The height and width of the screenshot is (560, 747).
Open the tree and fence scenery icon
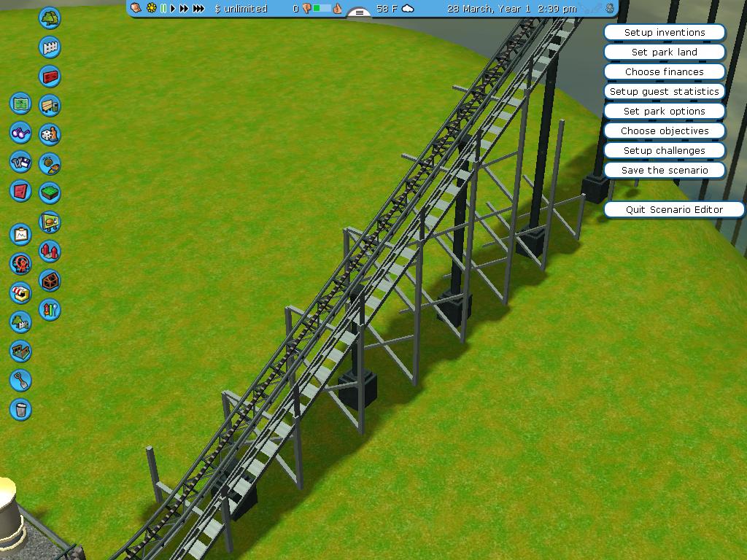(20, 322)
